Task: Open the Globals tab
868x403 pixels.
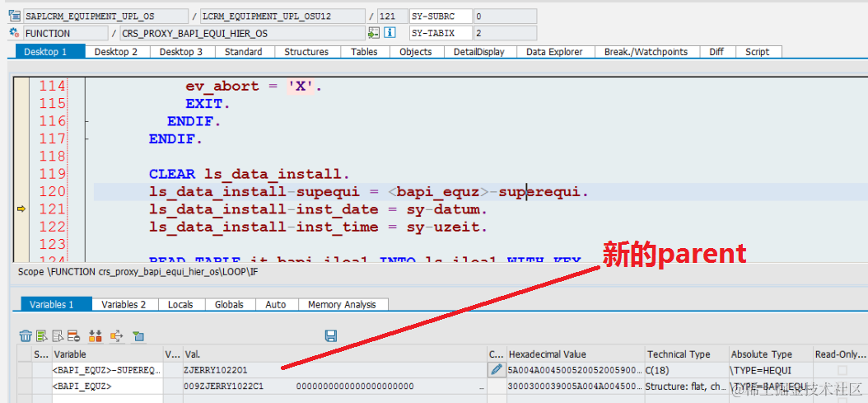Action: click(229, 304)
